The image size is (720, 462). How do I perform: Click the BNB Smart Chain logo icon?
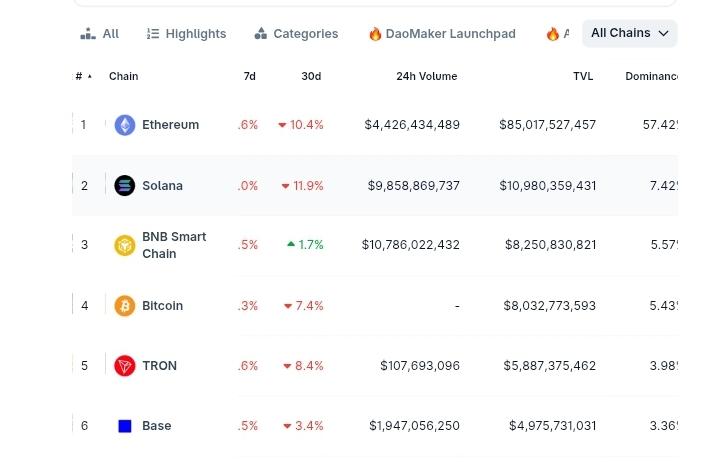pos(124,245)
